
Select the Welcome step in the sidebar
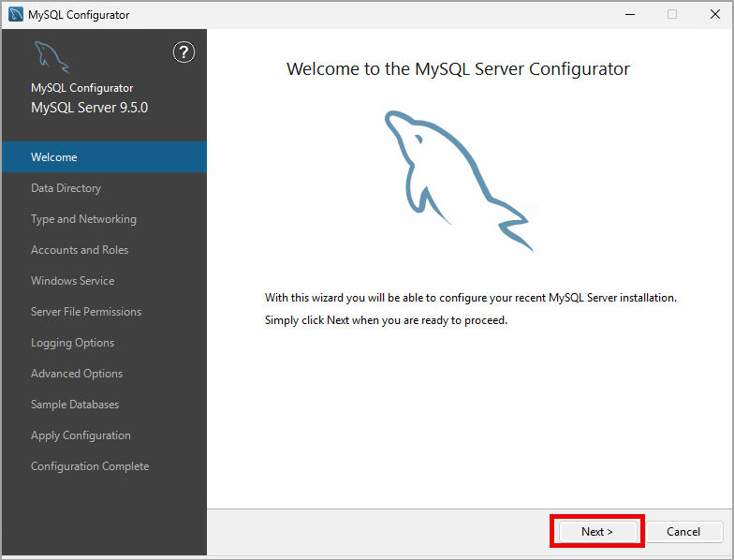point(54,157)
